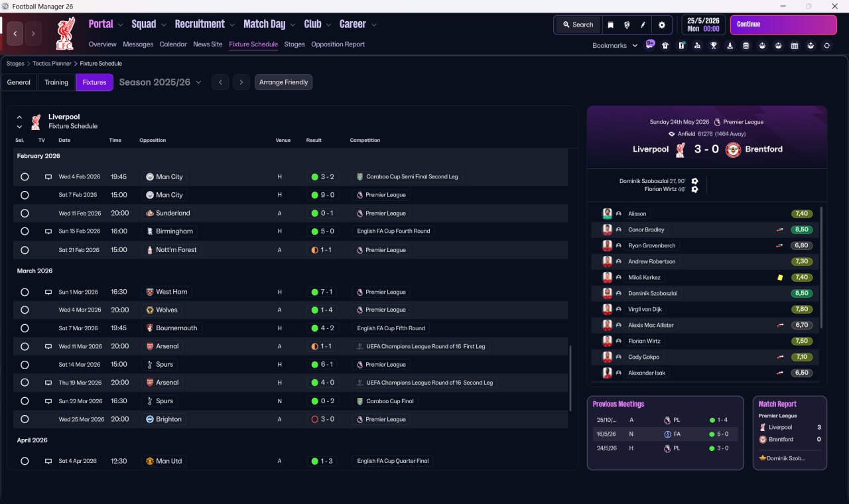The height and width of the screenshot is (504, 849).
Task: Click the substitution arrow icon beside Cody Gakpo
Action: (x=780, y=357)
